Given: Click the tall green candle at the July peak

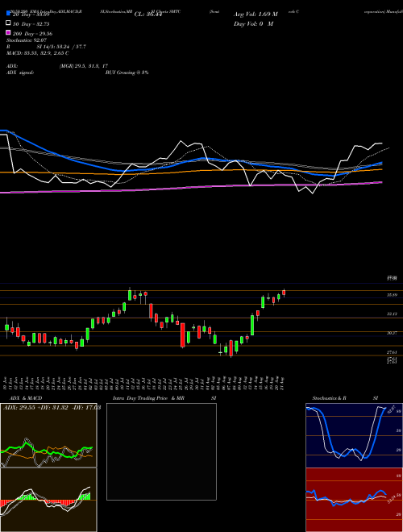Looking at the screenshot, I should point(130,295).
